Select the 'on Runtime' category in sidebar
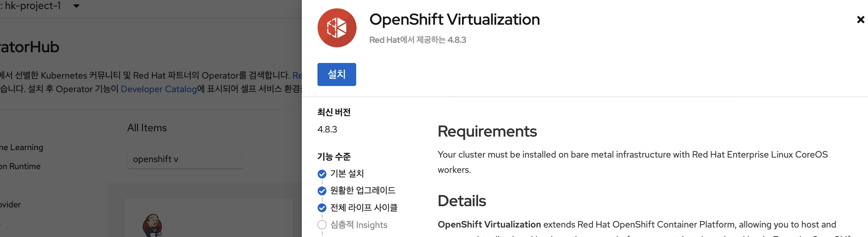This screenshot has width=868, height=237. 20,166
